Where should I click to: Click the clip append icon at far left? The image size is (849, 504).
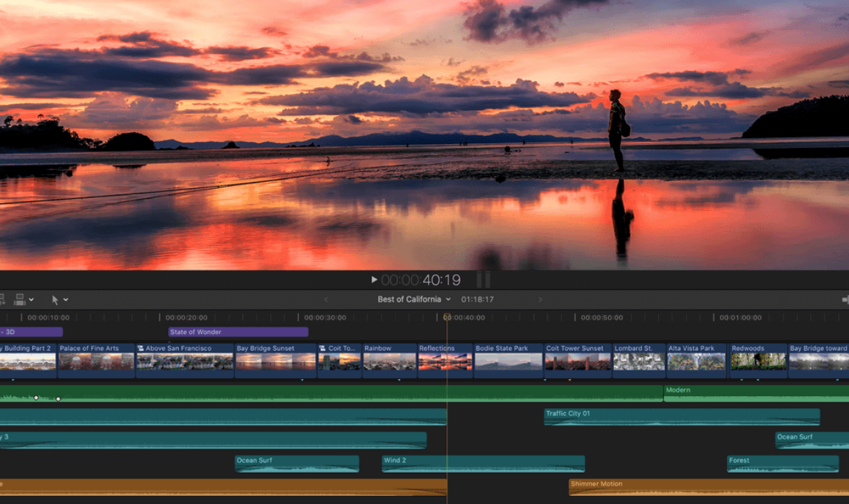point(4,299)
